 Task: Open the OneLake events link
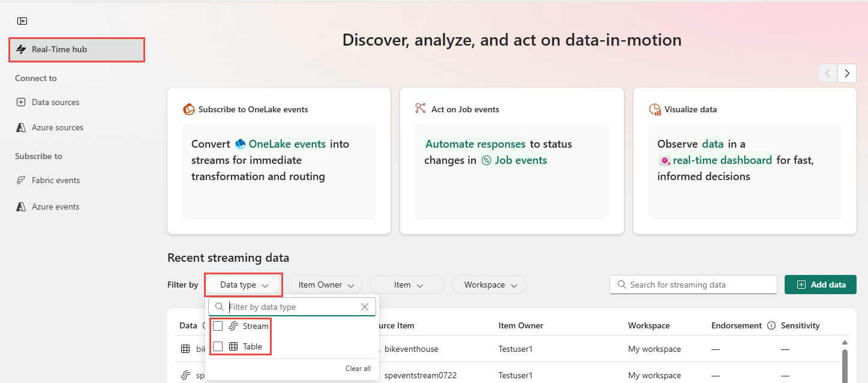click(x=287, y=144)
